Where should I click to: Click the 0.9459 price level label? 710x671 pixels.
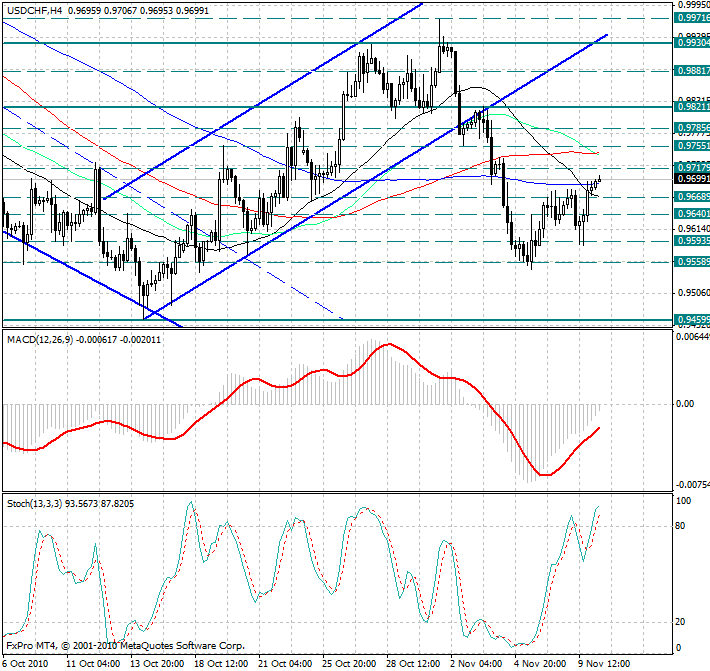[692, 320]
